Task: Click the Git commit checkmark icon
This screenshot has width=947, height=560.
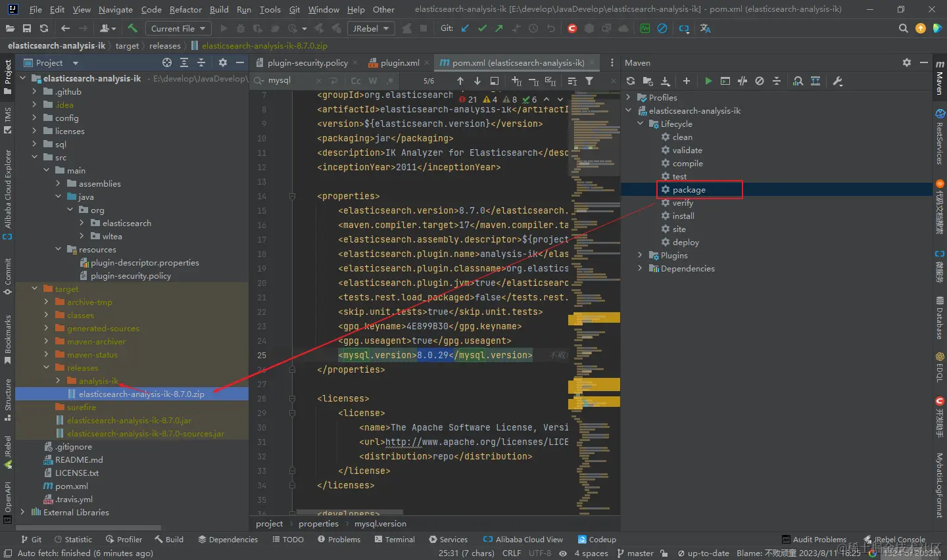Action: [x=482, y=28]
